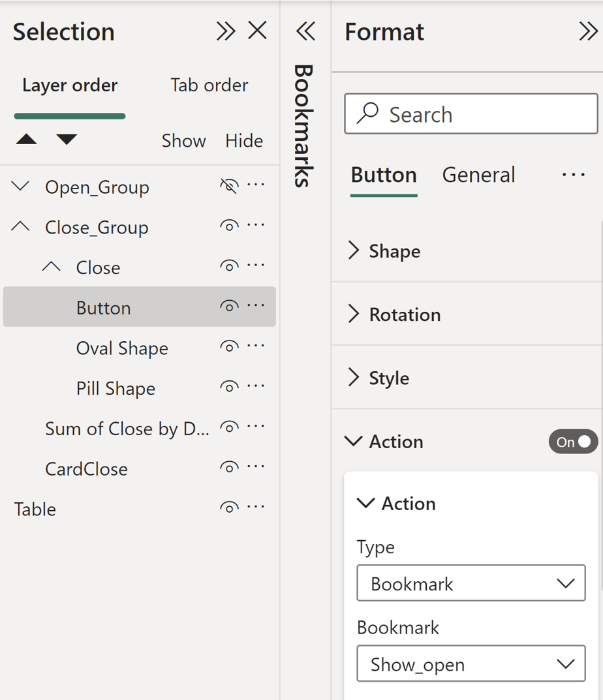Open the action Type dropdown

[471, 583]
